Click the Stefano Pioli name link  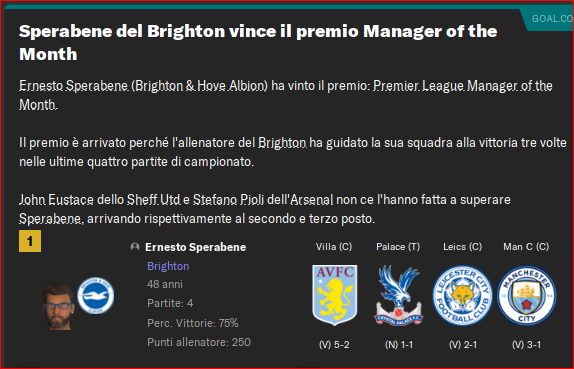click(228, 200)
